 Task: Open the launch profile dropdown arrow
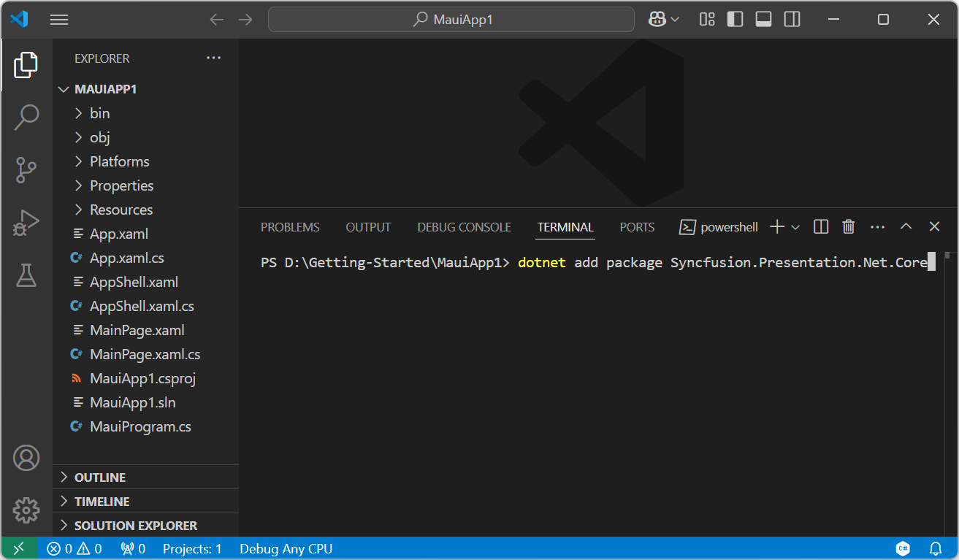click(x=795, y=227)
